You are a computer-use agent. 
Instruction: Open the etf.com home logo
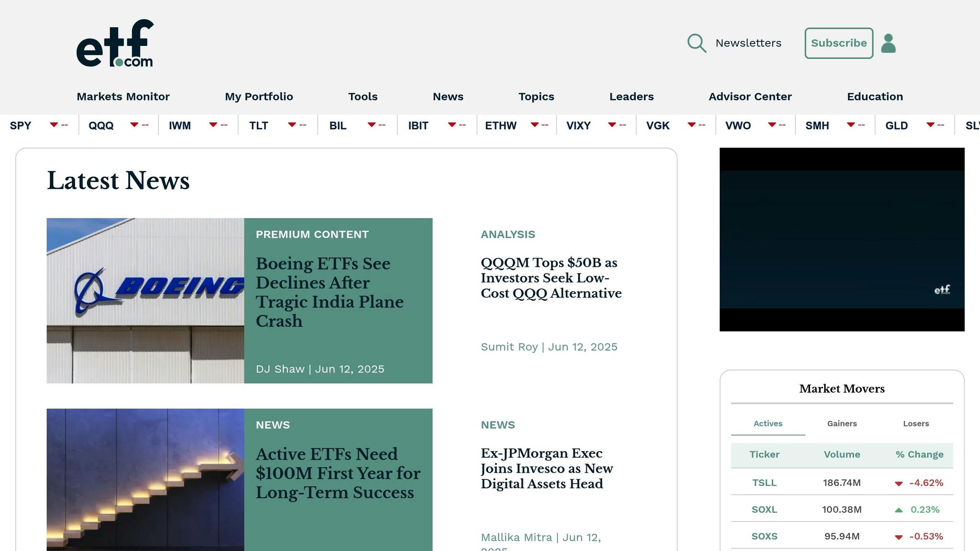pyautogui.click(x=115, y=43)
